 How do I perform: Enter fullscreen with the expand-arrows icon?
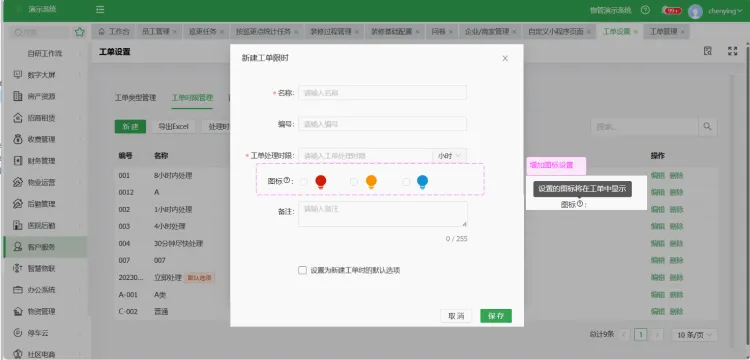732,51
